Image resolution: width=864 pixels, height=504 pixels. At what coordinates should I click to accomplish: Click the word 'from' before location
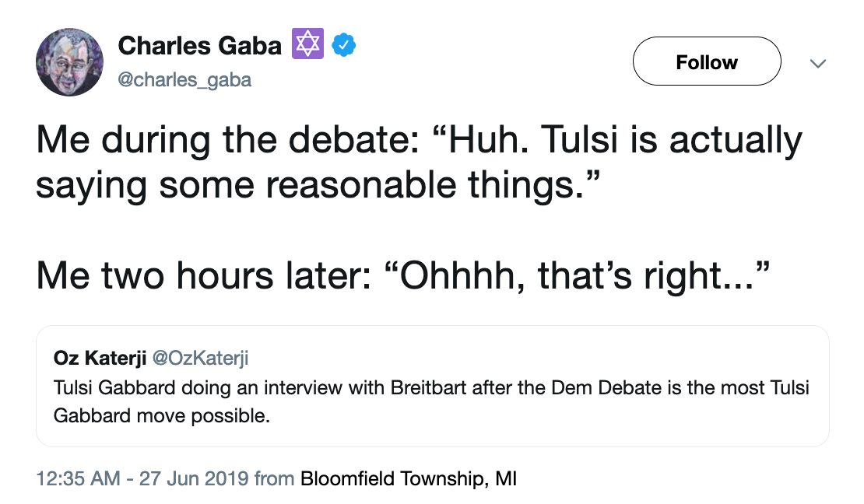(274, 478)
